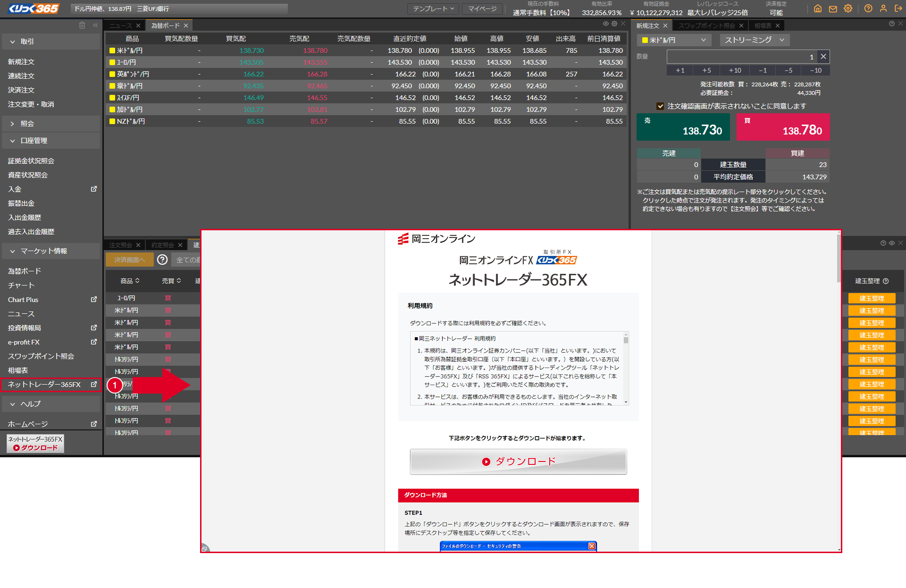The width and height of the screenshot is (906, 588).
Task: Close the 為替ボード tab
Action: (186, 25)
